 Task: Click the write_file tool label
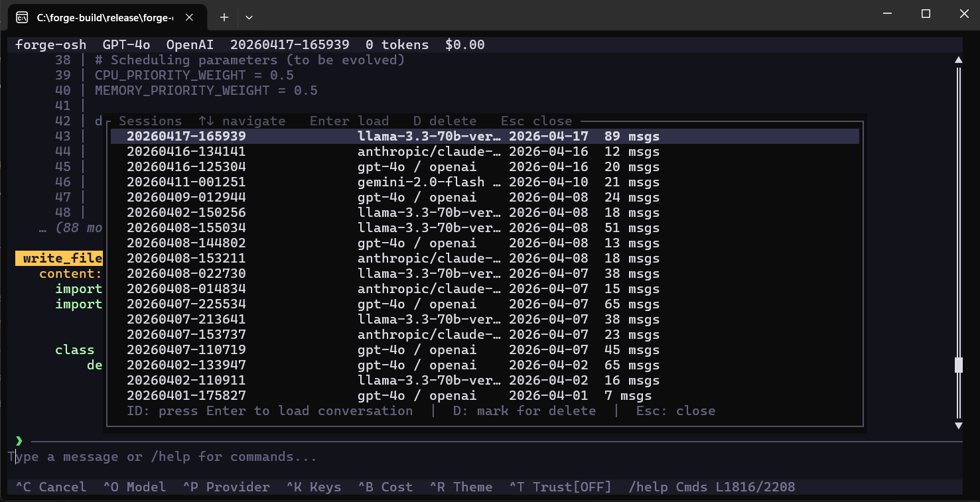tap(59, 259)
